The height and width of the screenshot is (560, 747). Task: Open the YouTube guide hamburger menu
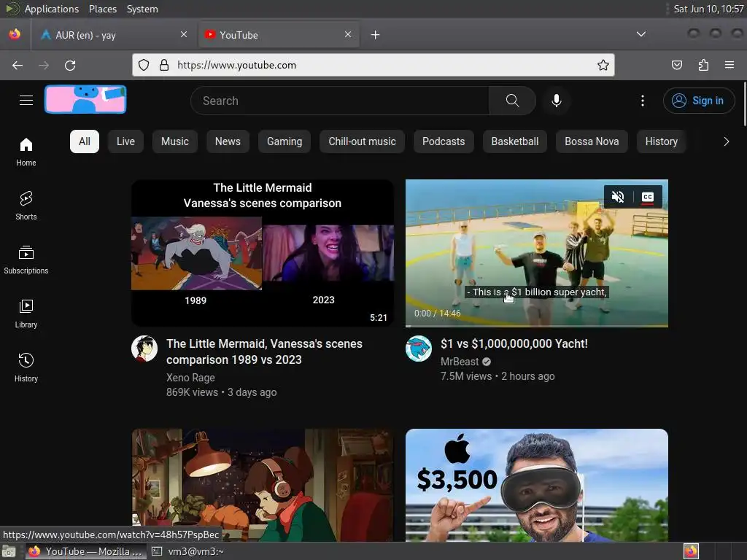pyautogui.click(x=26, y=101)
